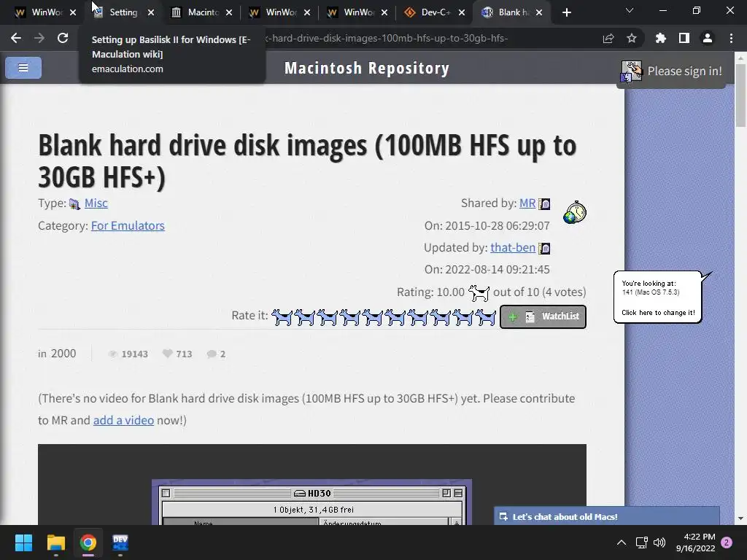Toggle Chrome side panel icon

[684, 38]
